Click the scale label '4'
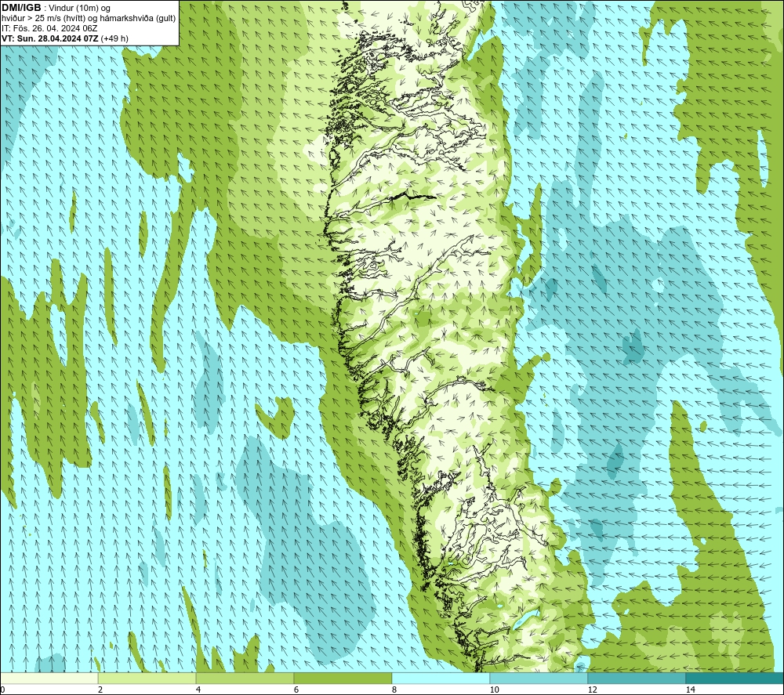The height and width of the screenshot is (695, 784). pyautogui.click(x=198, y=690)
